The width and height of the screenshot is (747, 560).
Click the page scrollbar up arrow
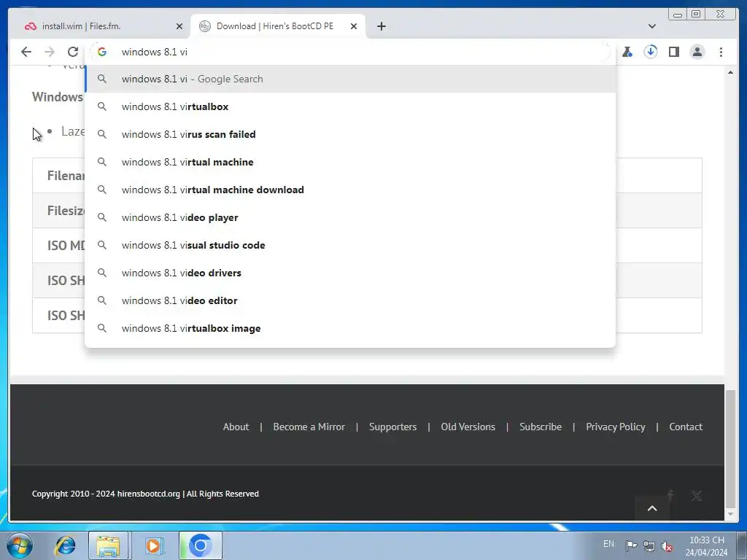[x=730, y=72]
